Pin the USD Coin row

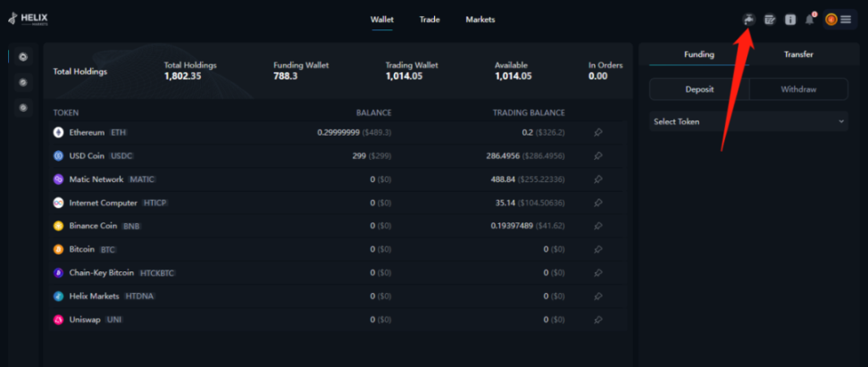tap(597, 156)
